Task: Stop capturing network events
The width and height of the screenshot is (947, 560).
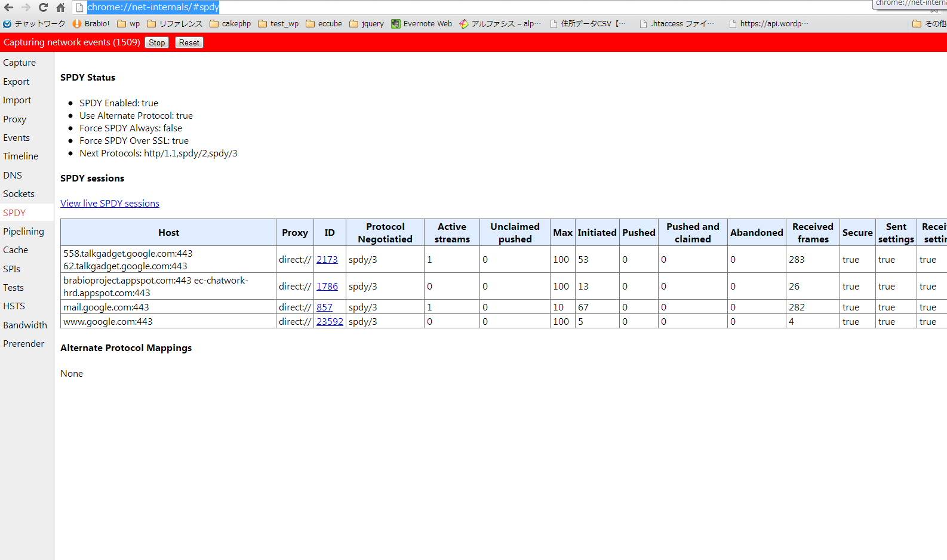Action: click(156, 42)
